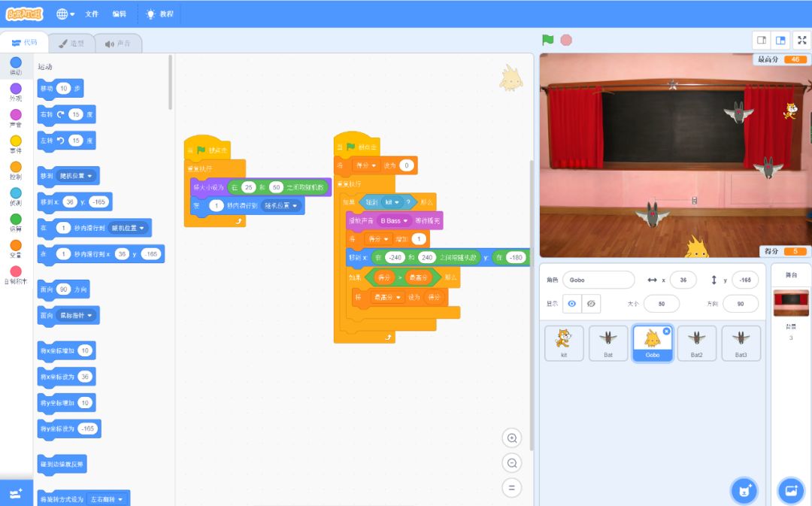This screenshot has width=812, height=506.
Task: Select the magenta Sound category circle
Action: point(16,114)
